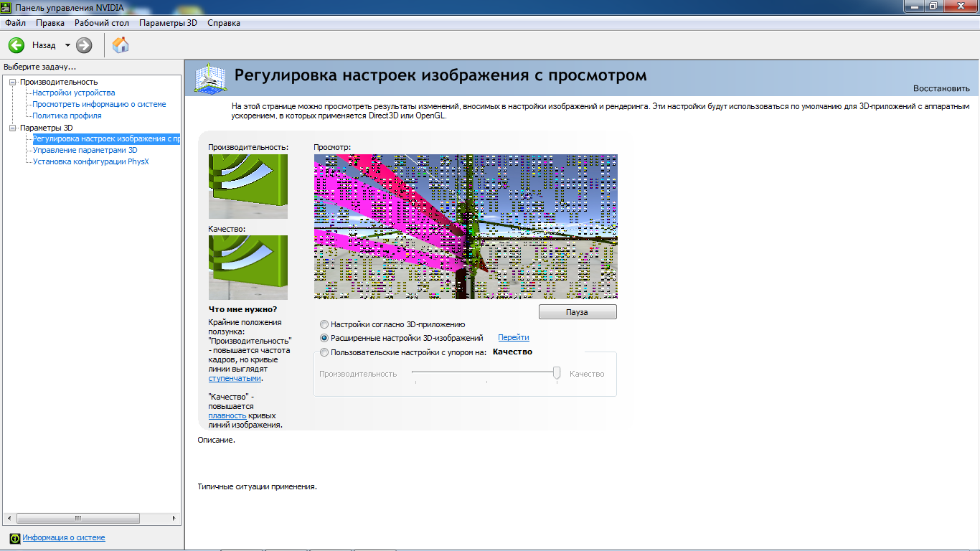980x551 pixels.
Task: Open the Параметры 3D menu
Action: click(168, 23)
